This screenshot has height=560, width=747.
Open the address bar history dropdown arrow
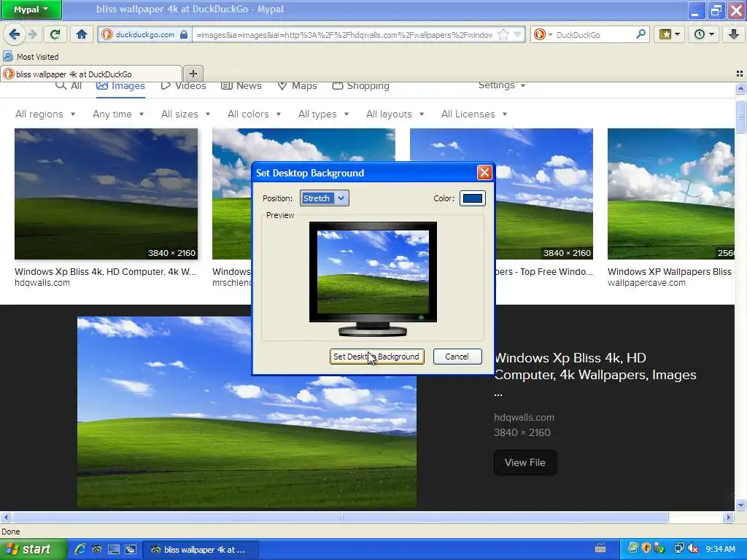[518, 34]
